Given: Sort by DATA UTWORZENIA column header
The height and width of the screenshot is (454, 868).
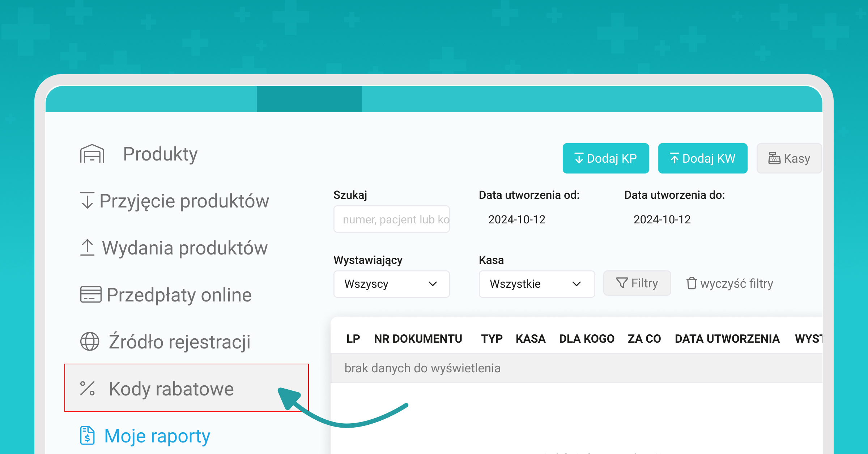Looking at the screenshot, I should [727, 339].
